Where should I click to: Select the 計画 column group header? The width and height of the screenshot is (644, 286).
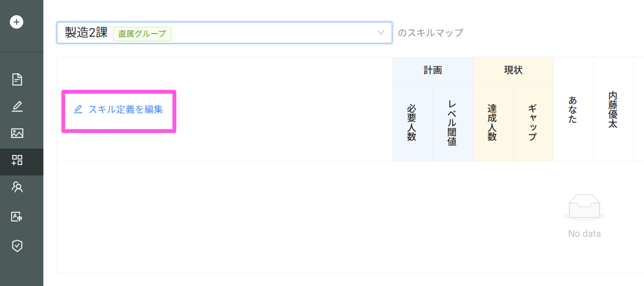click(x=432, y=70)
